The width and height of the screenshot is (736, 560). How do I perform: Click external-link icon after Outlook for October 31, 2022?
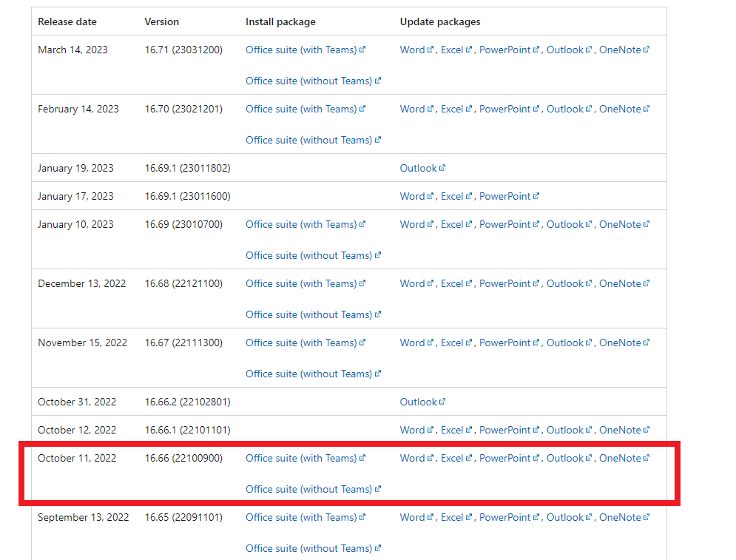coord(442,402)
